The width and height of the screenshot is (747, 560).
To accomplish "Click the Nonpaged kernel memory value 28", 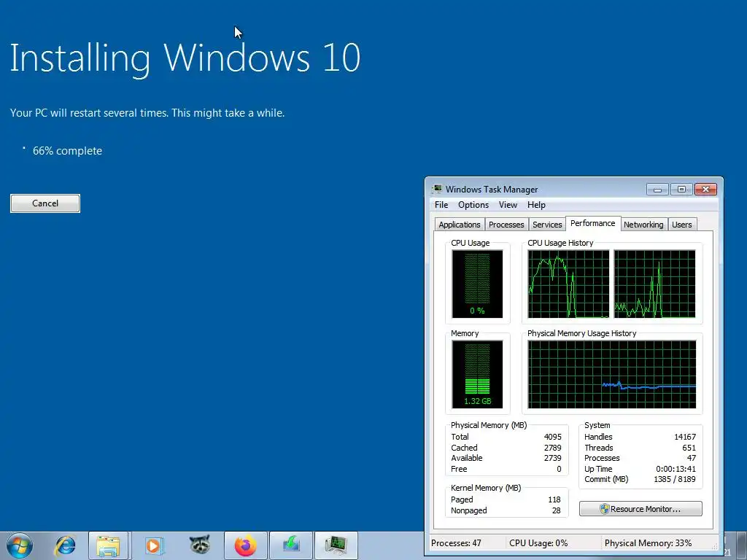I will (557, 510).
